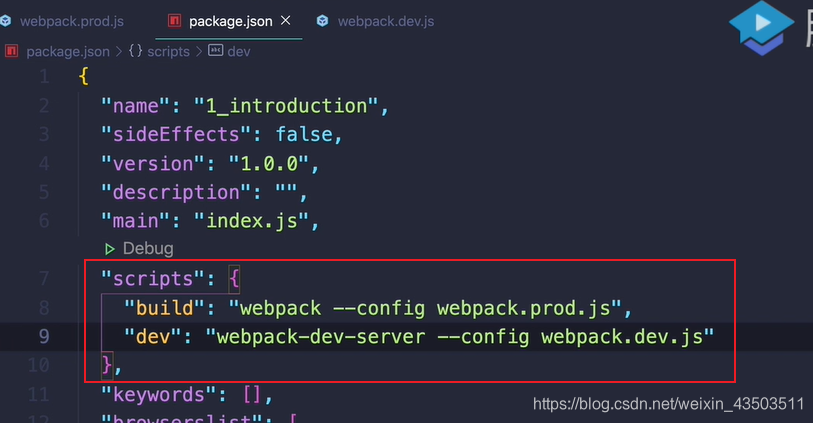Click package.json in the breadcrumb
This screenshot has width=813, height=423.
tap(68, 51)
